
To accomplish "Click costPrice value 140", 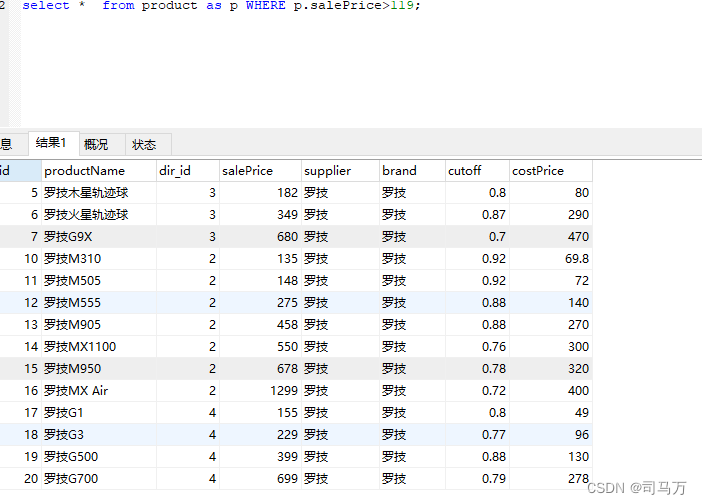I will coord(551,303).
